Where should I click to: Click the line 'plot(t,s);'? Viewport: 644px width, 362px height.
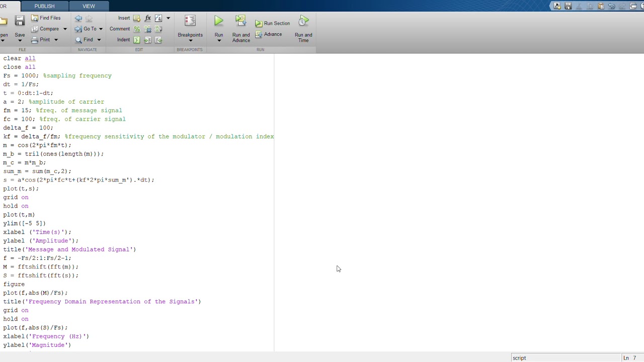tap(21, 189)
